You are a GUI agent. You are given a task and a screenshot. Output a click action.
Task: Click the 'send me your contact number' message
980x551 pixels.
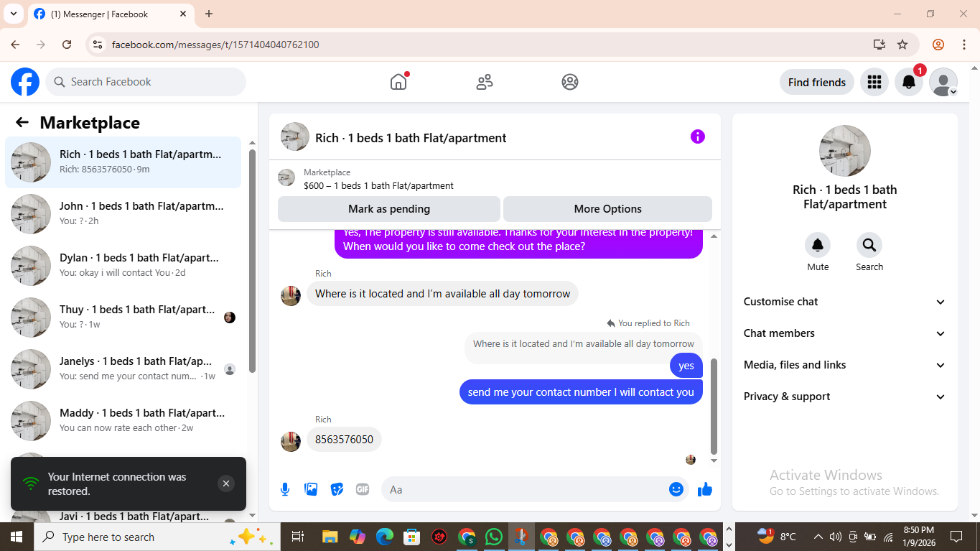coord(581,392)
